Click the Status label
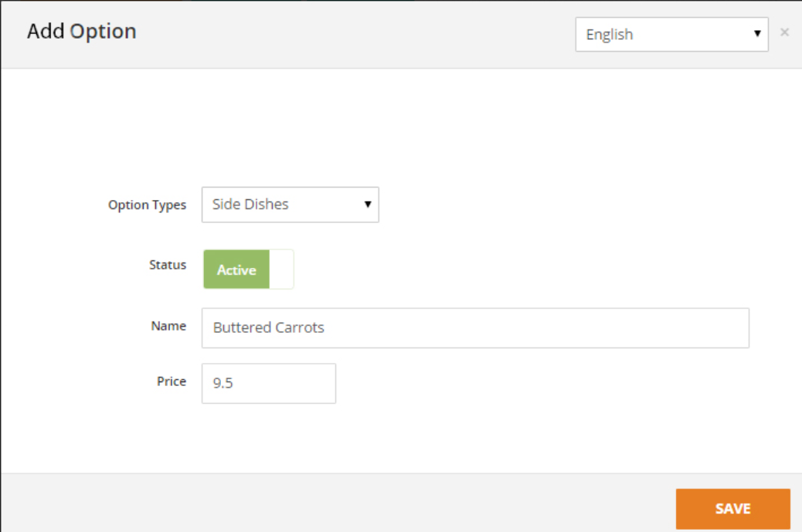Screen dimensions: 802x532 [x=167, y=265]
